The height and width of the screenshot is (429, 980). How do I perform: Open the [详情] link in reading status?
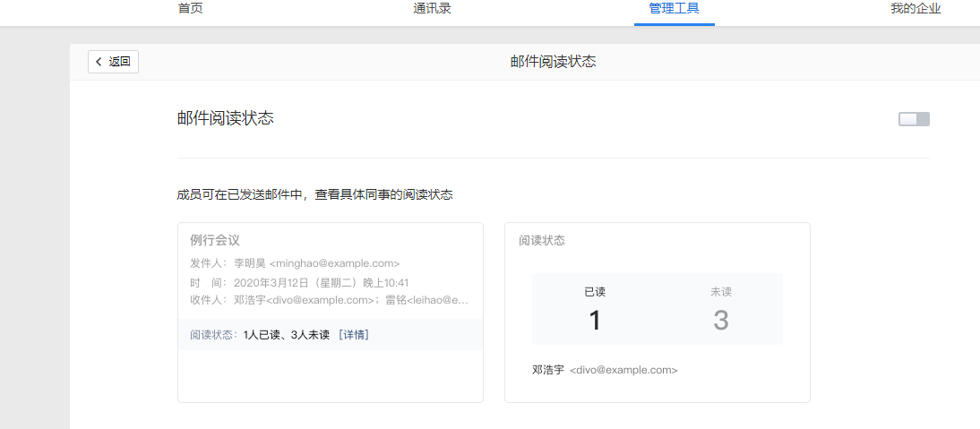tap(354, 335)
